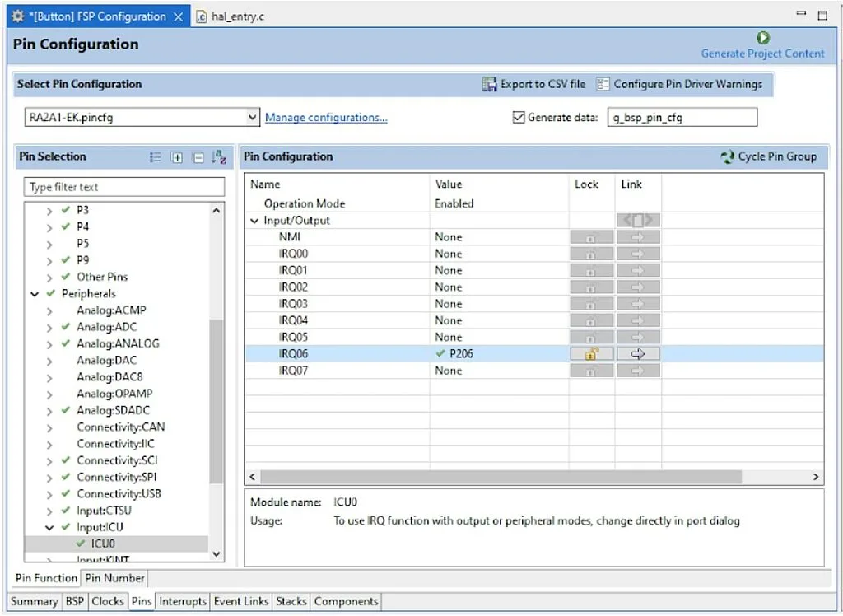Expand the Connectivity:SCI tree node
Image resolution: width=843 pixels, height=616 pixels.
tap(49, 461)
